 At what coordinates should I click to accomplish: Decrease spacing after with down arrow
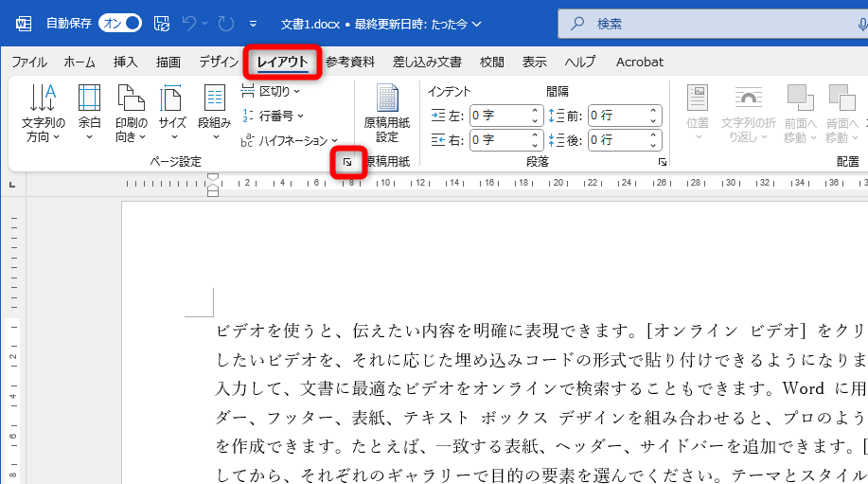653,146
